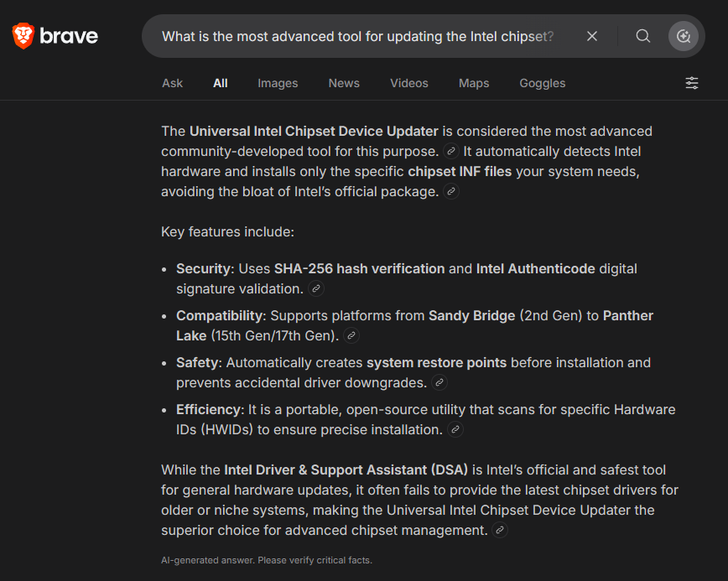Open citation link after 'chipset management.'
Viewport: 728px width, 581px height.
pyautogui.click(x=500, y=530)
